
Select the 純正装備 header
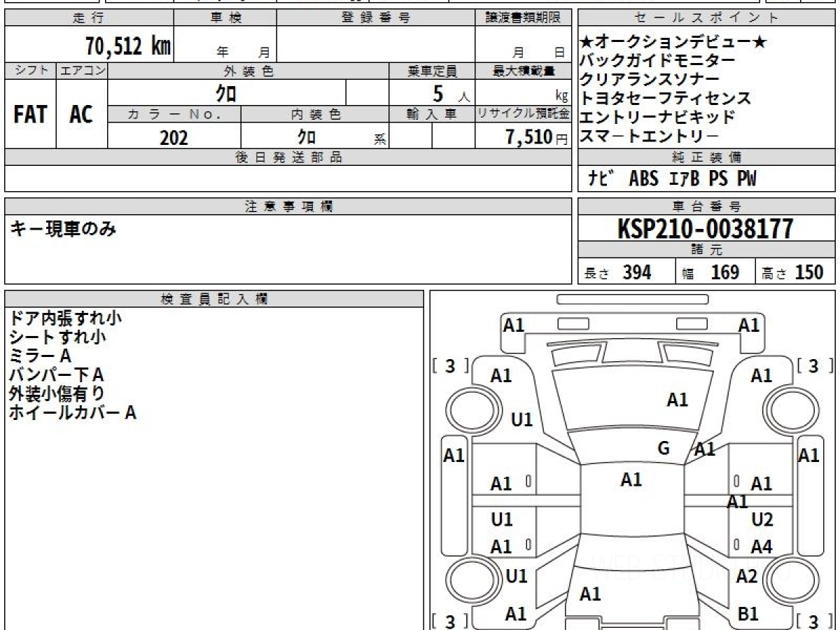[x=706, y=157]
